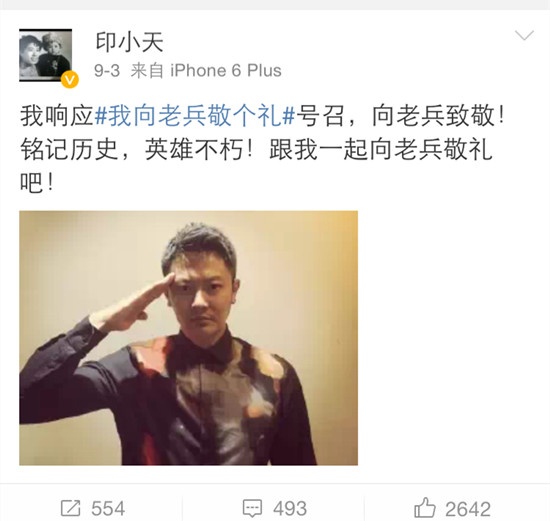Tap the 来自 iPhone 6 Plus source
The height and width of the screenshot is (521, 550).
(x=206, y=71)
